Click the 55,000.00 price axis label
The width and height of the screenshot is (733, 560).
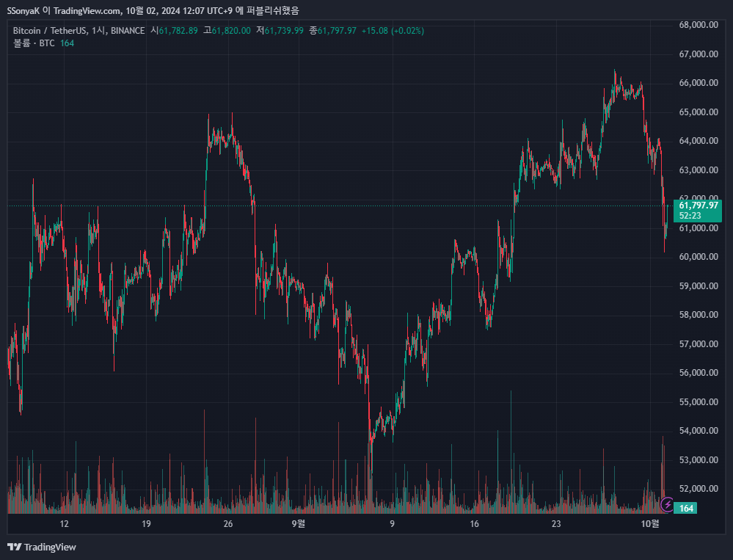click(699, 402)
